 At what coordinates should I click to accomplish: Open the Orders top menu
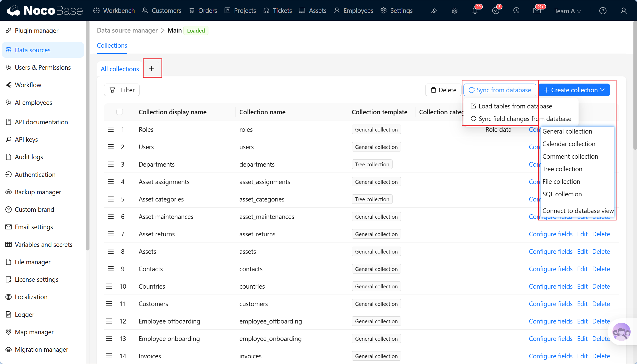[x=203, y=11]
